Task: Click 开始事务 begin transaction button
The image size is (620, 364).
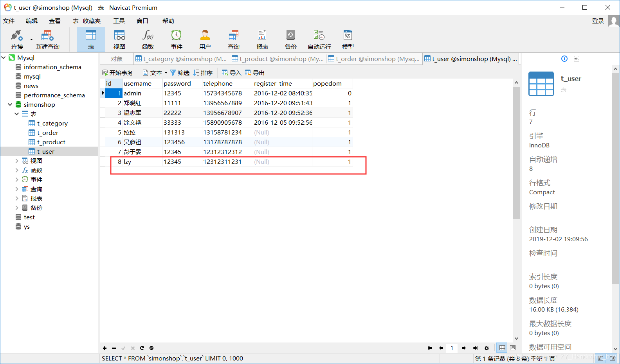Action: tap(117, 73)
